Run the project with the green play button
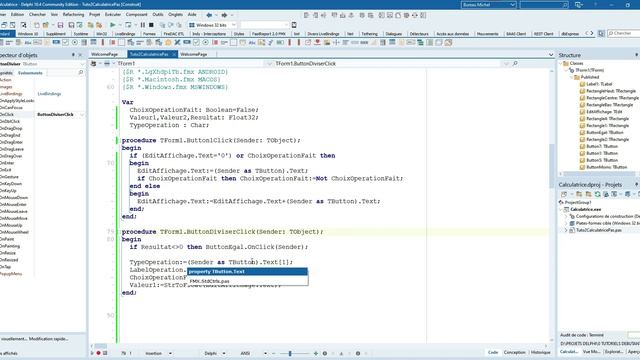The image size is (640, 360). pos(113,25)
